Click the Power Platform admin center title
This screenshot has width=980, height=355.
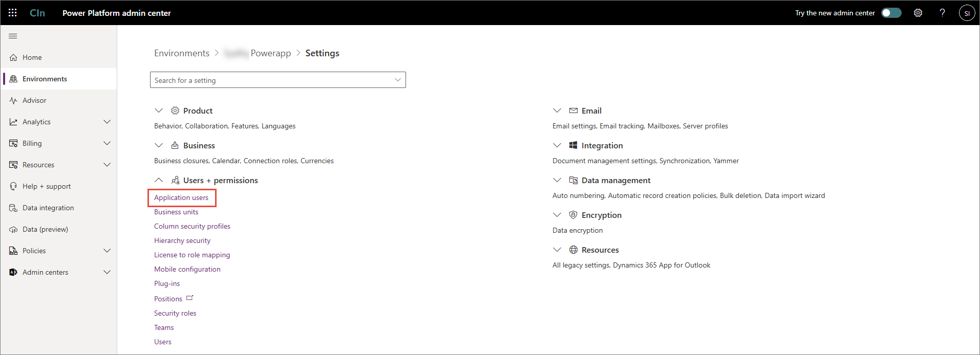pos(117,13)
